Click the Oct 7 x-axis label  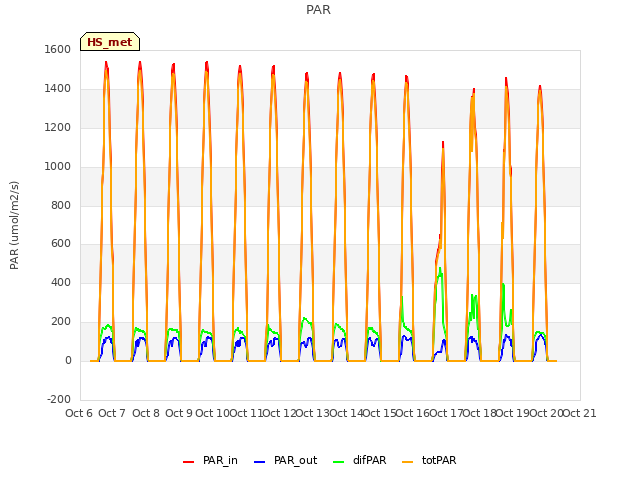112,413
